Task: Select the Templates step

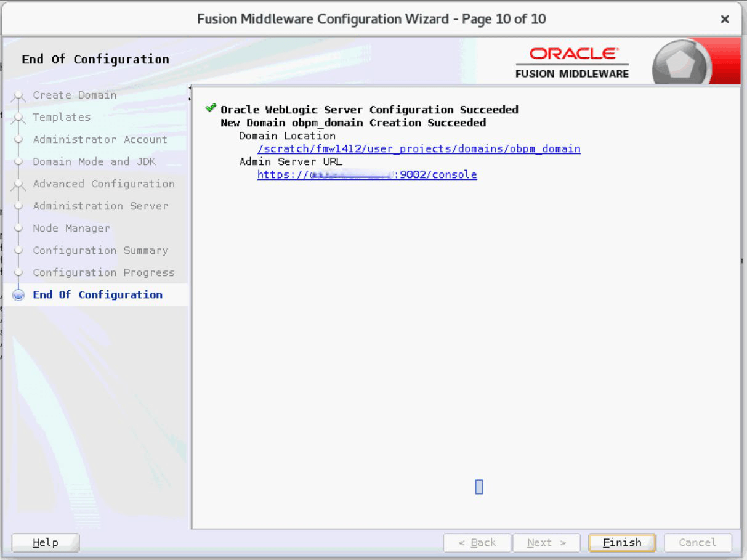Action: [62, 117]
